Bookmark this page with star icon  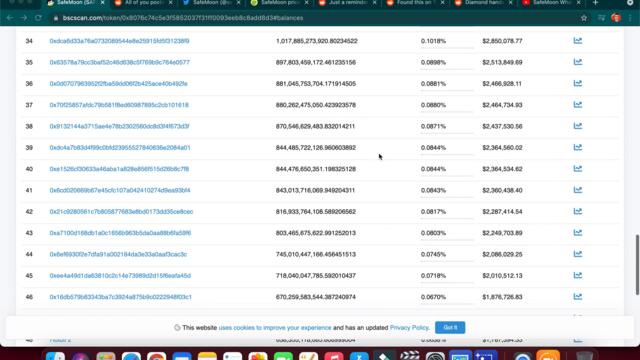point(584,18)
